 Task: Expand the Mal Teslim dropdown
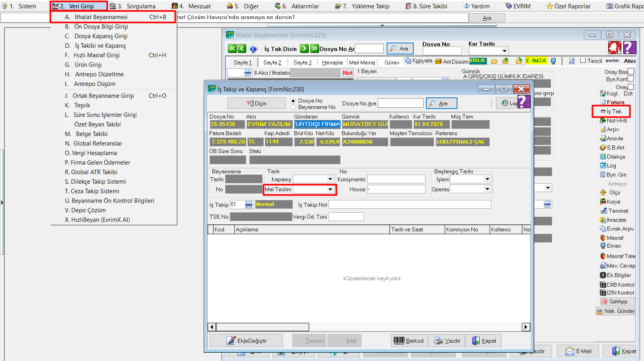coord(330,190)
